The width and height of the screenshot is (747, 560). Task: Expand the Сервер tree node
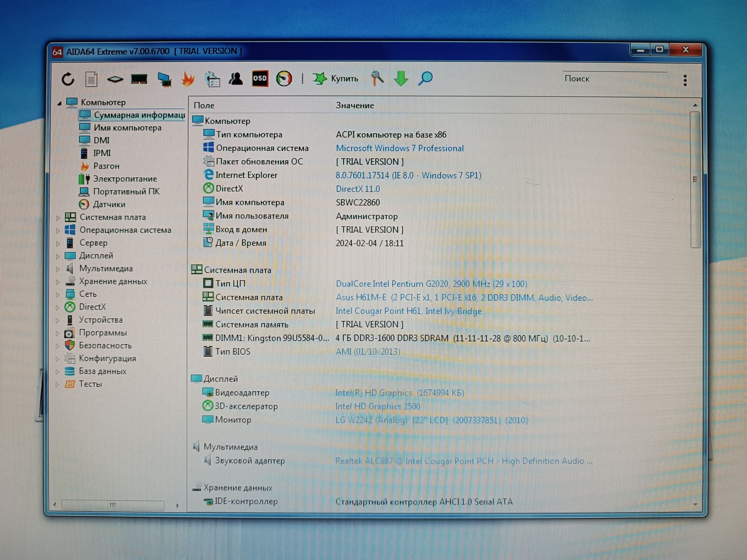coord(58,243)
